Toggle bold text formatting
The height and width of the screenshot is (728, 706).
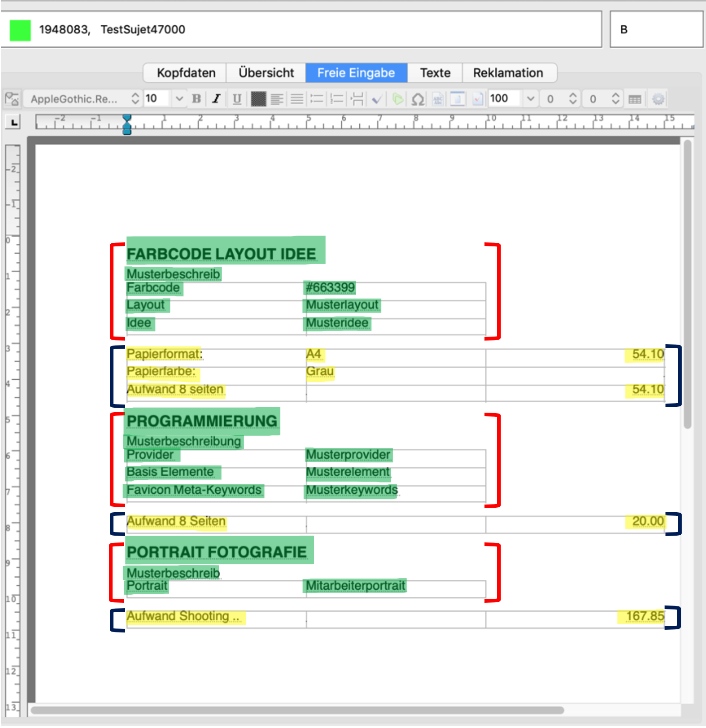[x=196, y=99]
